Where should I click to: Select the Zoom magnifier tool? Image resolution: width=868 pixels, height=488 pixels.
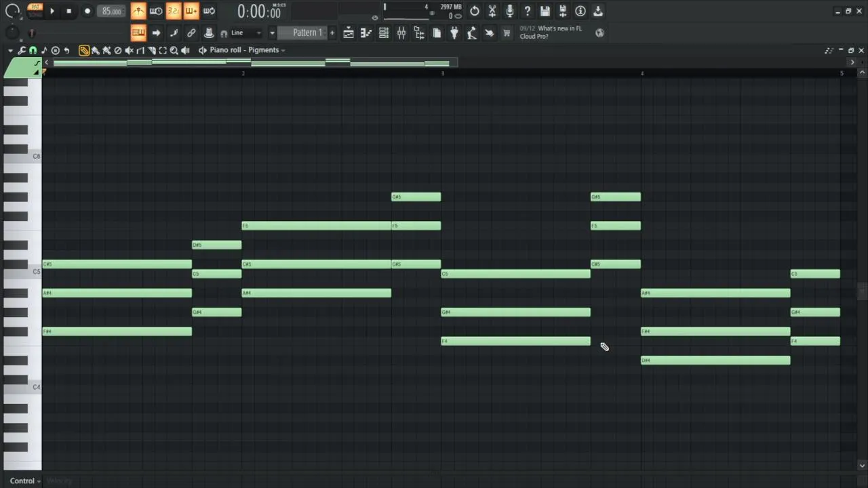[174, 50]
